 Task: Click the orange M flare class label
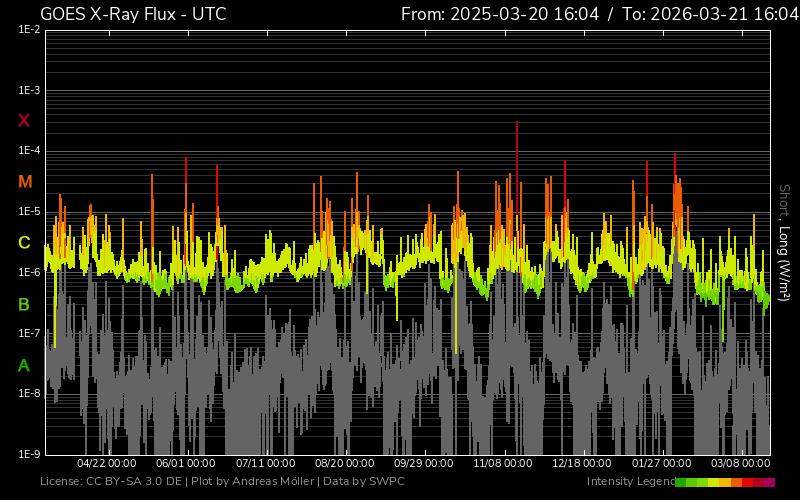point(25,182)
